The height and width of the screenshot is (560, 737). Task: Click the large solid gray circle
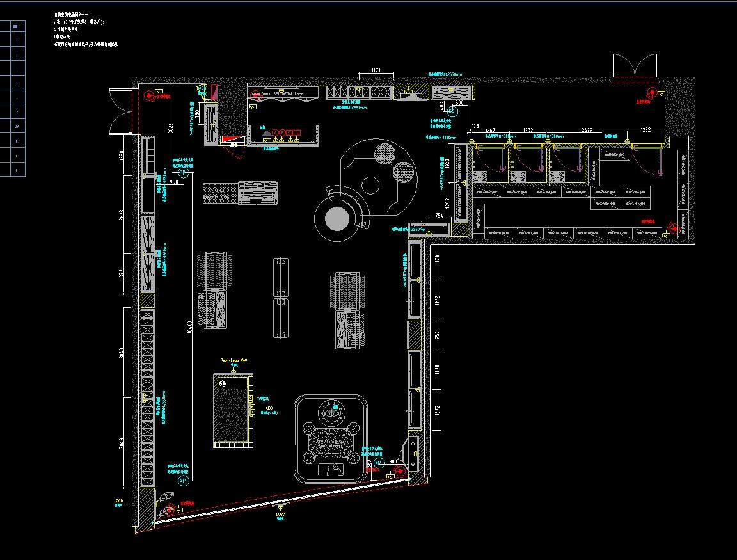(x=337, y=220)
